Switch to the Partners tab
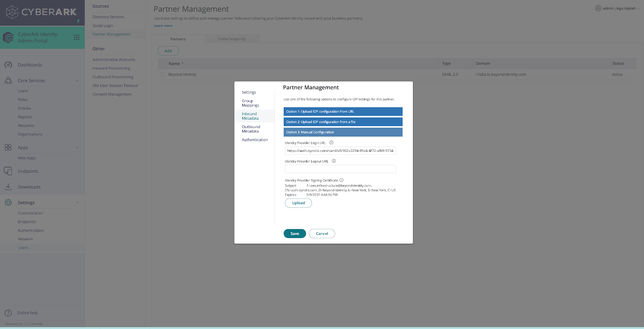 pos(178,39)
